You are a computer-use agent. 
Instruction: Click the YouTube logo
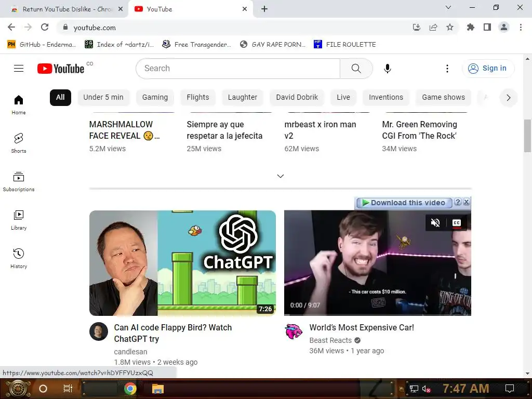tap(61, 69)
